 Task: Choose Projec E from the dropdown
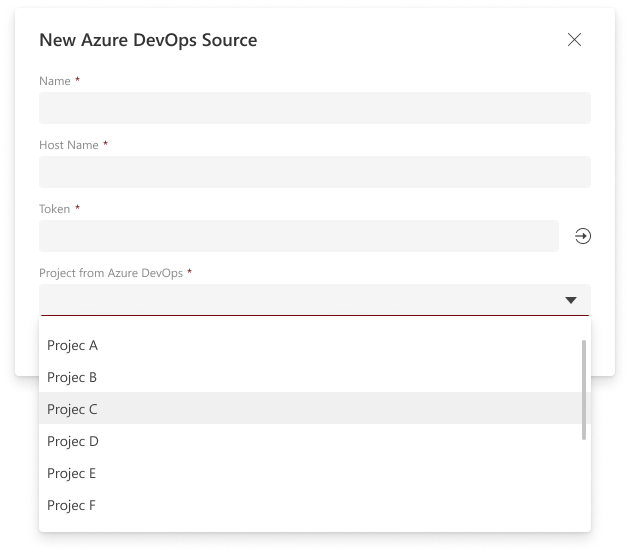coord(72,473)
